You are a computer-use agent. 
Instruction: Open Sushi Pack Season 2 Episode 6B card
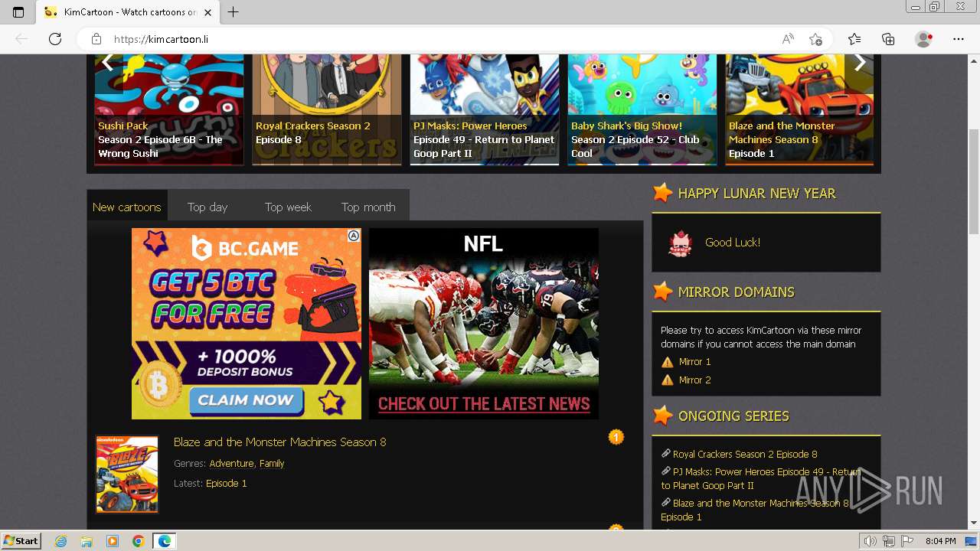168,109
